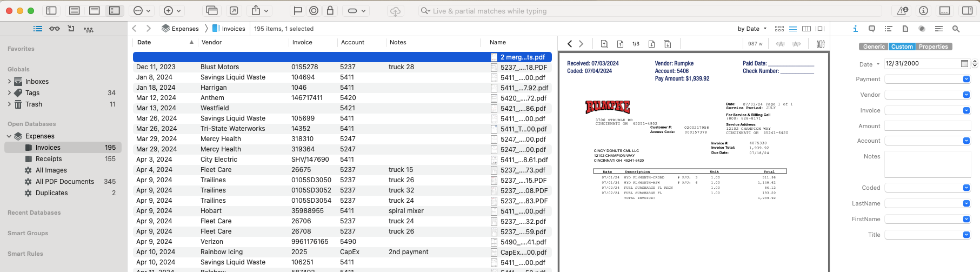Select the Receipts group in sidebar
The image size is (980, 272).
tap(49, 159)
